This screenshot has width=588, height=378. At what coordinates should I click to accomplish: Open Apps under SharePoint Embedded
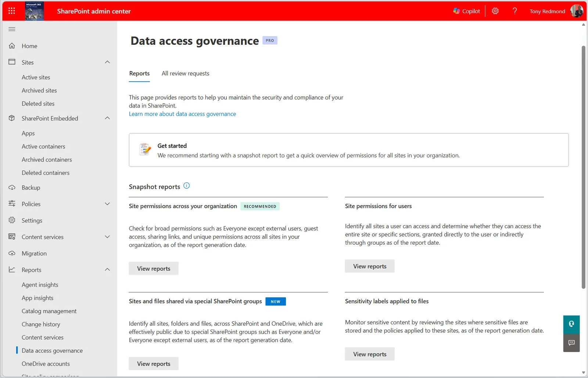tap(28, 133)
